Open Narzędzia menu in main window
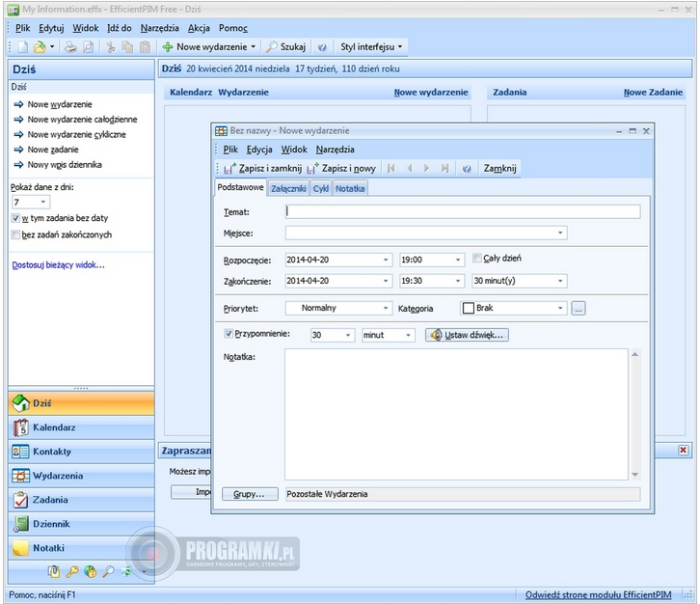 pos(159,28)
